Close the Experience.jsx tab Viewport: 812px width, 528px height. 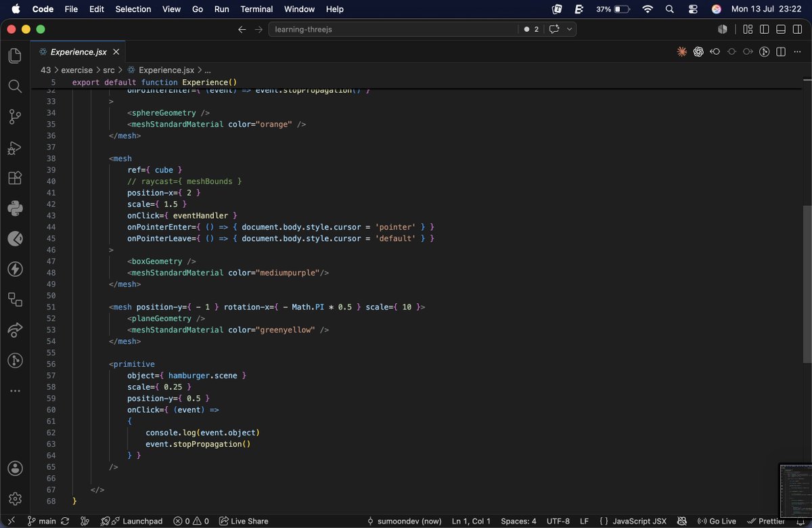tap(116, 51)
